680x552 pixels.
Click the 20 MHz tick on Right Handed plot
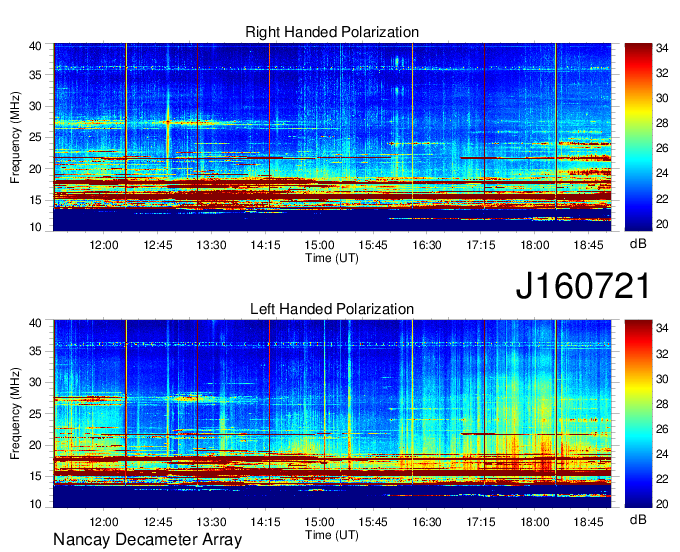click(x=35, y=169)
